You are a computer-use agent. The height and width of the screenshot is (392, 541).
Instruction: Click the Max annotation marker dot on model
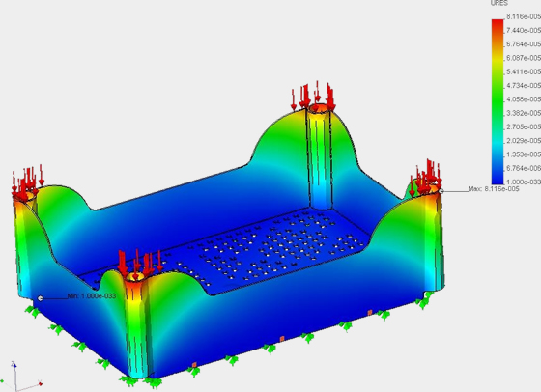(441, 190)
